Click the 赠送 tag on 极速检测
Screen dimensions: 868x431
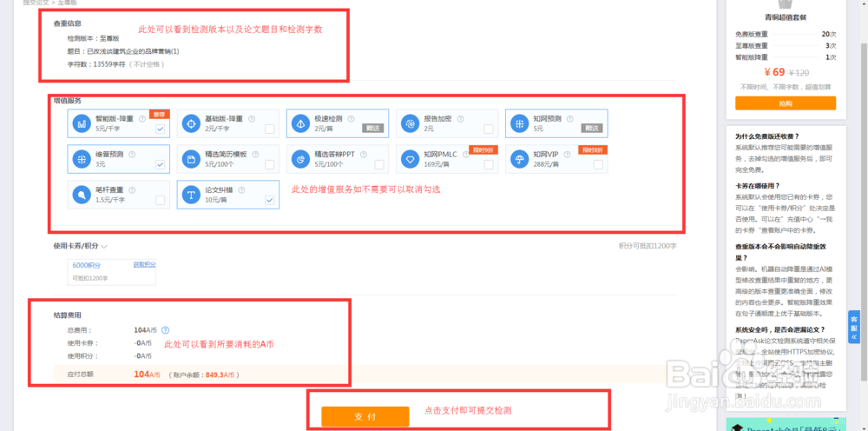point(372,128)
